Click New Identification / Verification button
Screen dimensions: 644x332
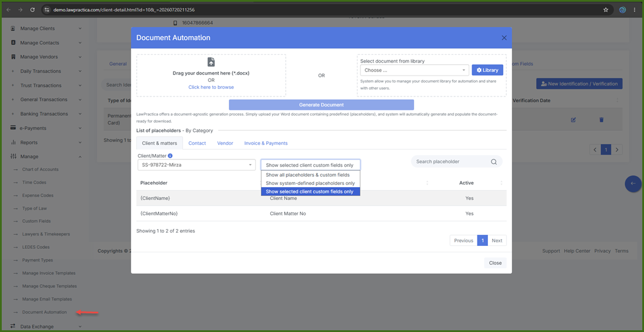point(579,84)
